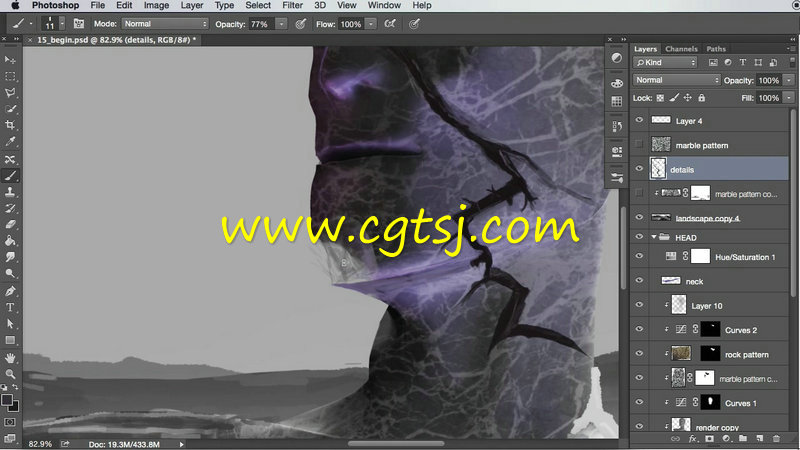Select the details layer thumbnail
Screen dimensions: 800x450
[x=658, y=168]
